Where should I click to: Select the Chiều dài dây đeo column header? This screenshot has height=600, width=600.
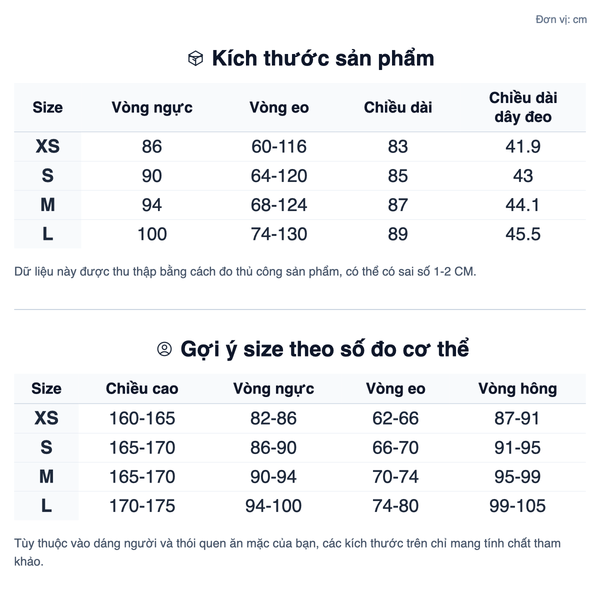tap(523, 107)
